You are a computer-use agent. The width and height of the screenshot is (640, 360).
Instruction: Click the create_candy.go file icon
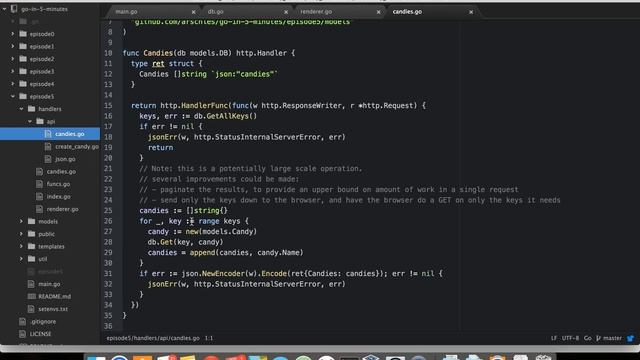[48, 146]
